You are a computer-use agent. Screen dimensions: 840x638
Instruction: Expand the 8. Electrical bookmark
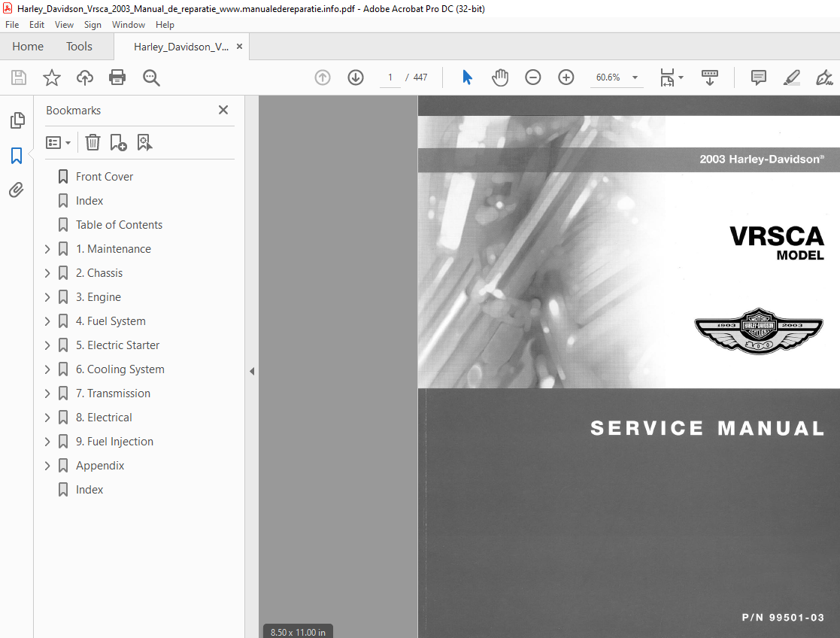pyautogui.click(x=47, y=418)
